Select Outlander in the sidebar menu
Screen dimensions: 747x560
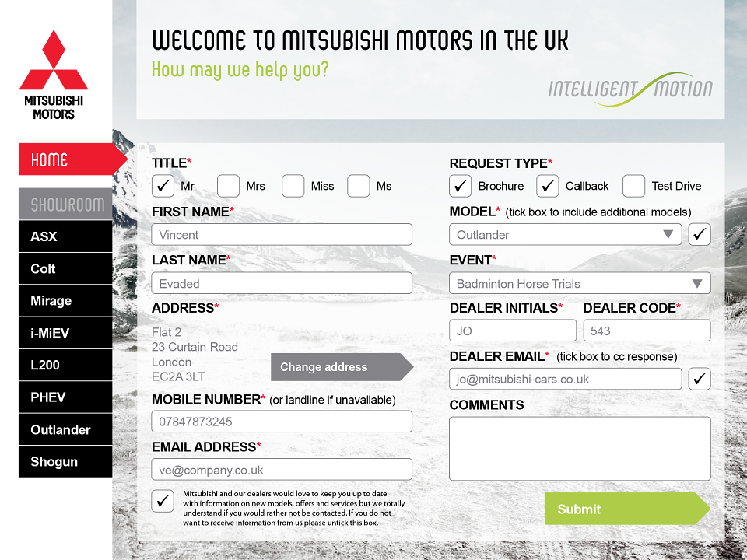[65, 429]
